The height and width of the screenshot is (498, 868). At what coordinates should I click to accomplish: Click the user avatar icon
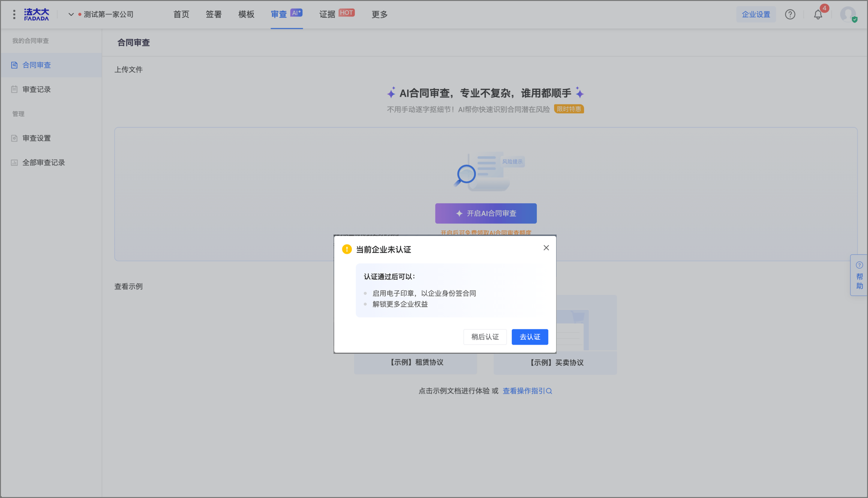[x=848, y=14]
